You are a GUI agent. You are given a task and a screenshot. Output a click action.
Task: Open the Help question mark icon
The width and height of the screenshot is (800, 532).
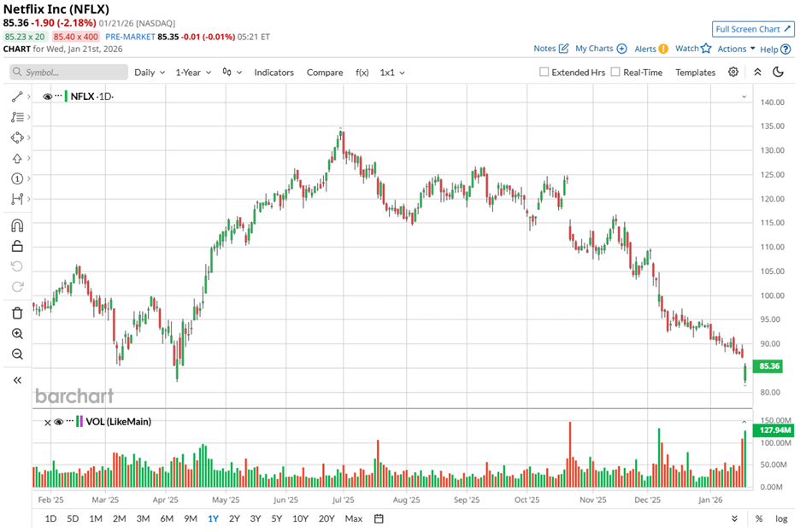click(x=785, y=50)
